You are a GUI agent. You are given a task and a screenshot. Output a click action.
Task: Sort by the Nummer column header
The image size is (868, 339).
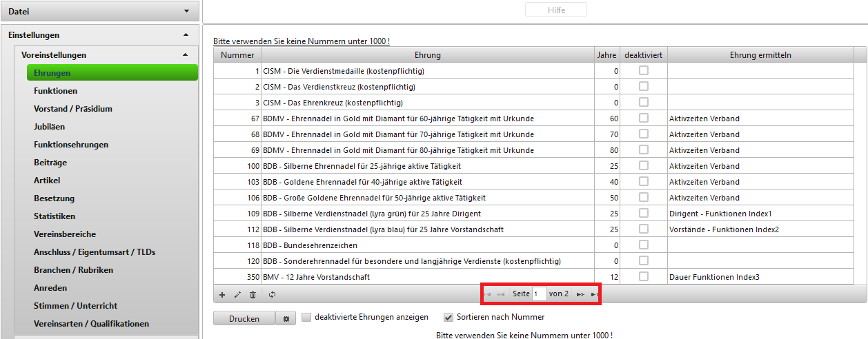click(237, 55)
